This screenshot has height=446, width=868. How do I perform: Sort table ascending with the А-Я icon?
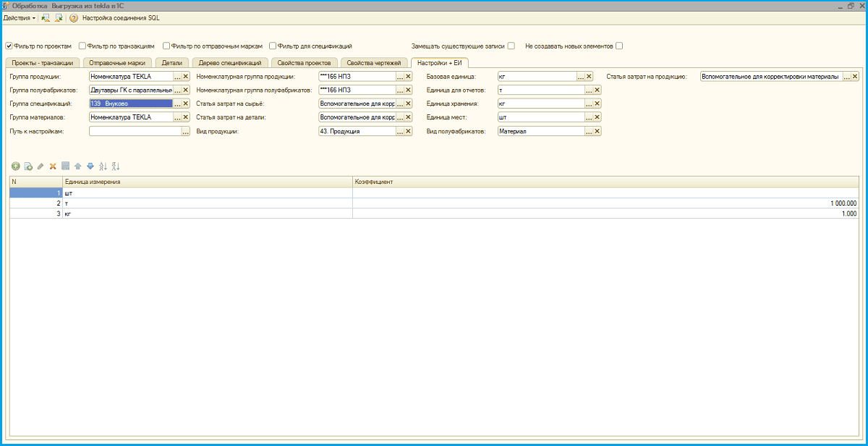(103, 166)
